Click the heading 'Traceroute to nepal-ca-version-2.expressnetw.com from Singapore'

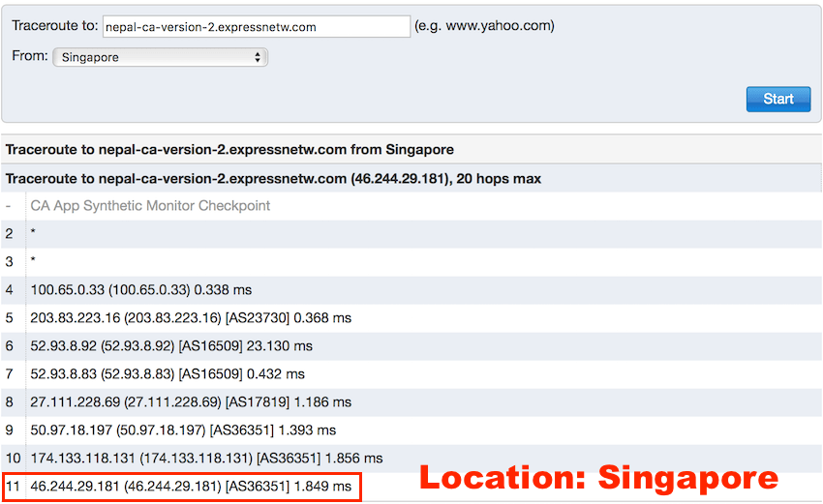[x=229, y=150]
